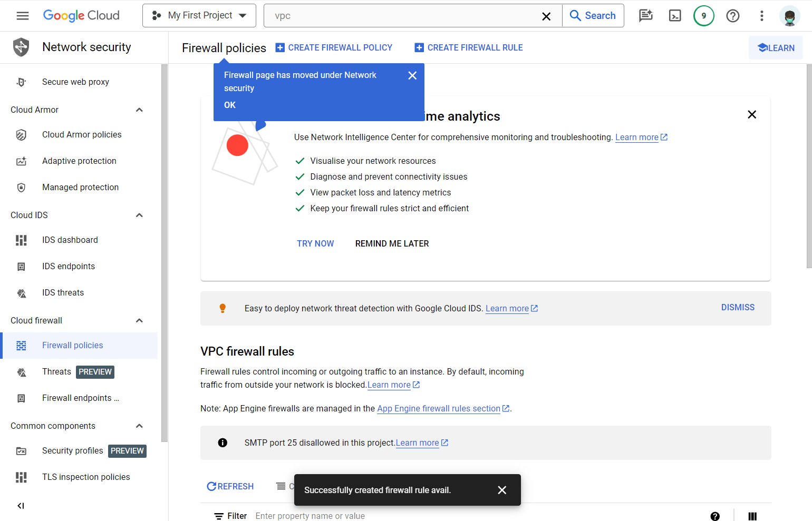Select the Firewall policies sidebar item
Image resolution: width=812 pixels, height=521 pixels.
click(x=79, y=346)
